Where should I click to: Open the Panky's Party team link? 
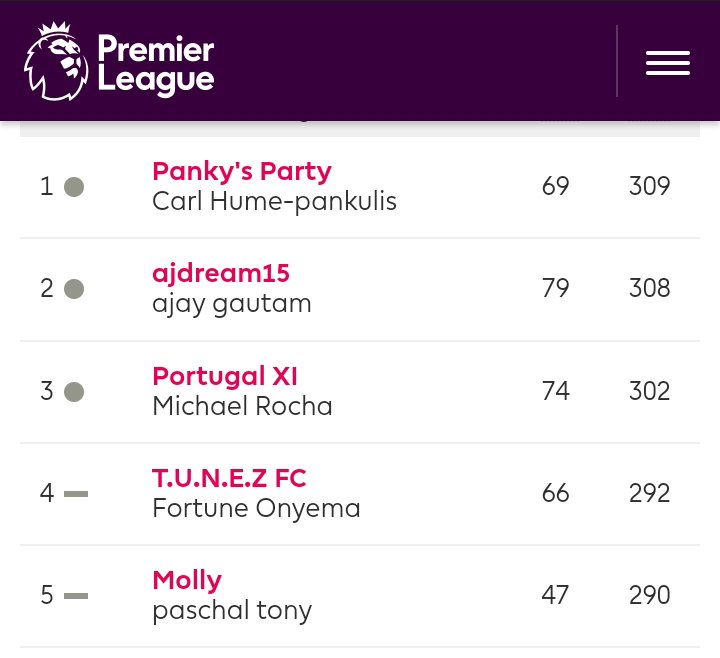(242, 171)
